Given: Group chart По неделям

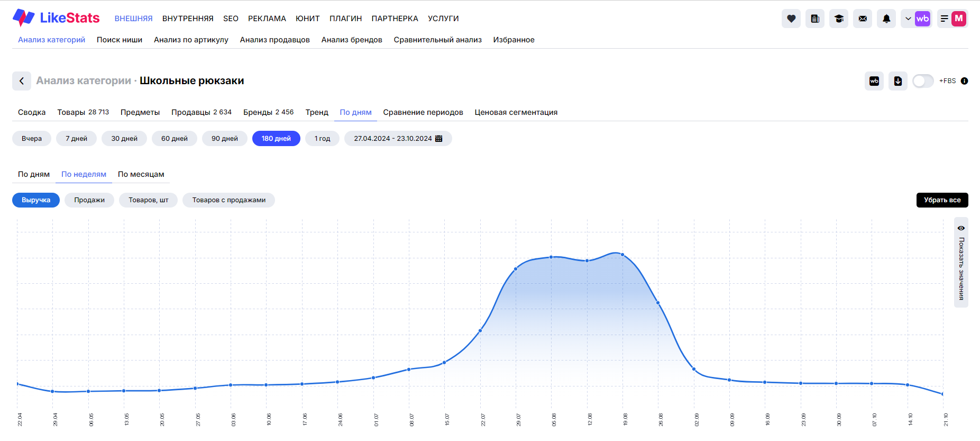Looking at the screenshot, I should [x=84, y=174].
